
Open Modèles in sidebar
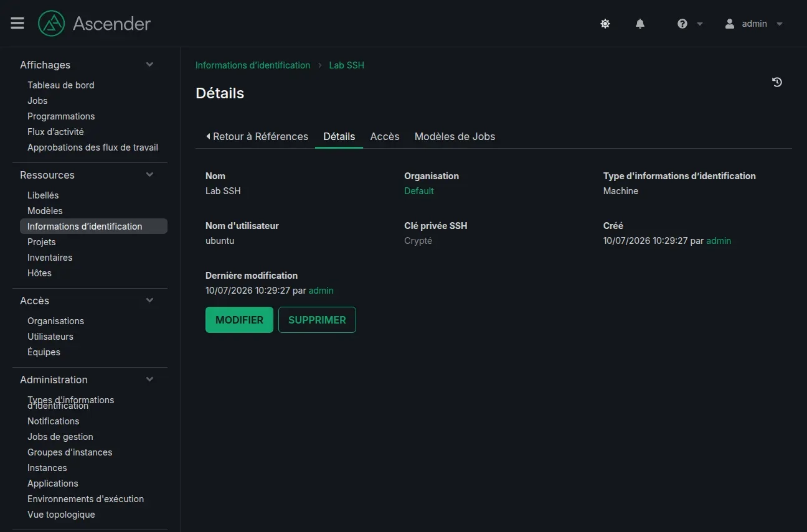coord(45,211)
